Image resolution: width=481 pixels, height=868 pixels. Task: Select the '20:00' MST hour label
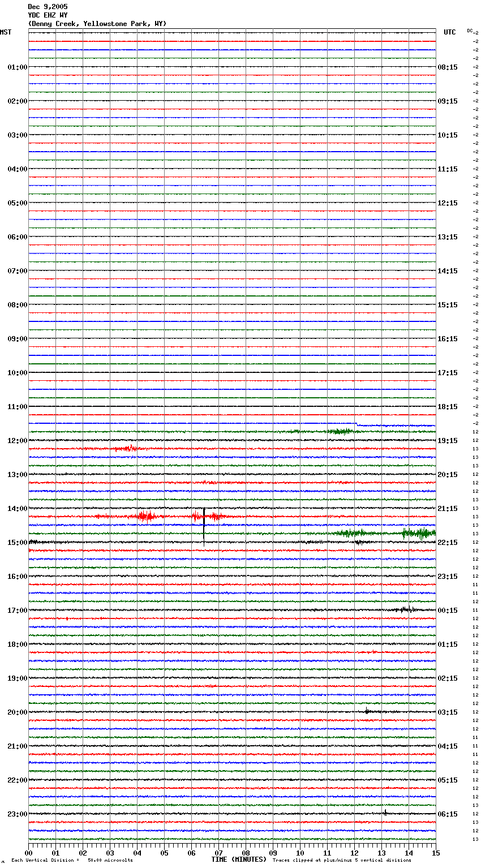(18, 712)
